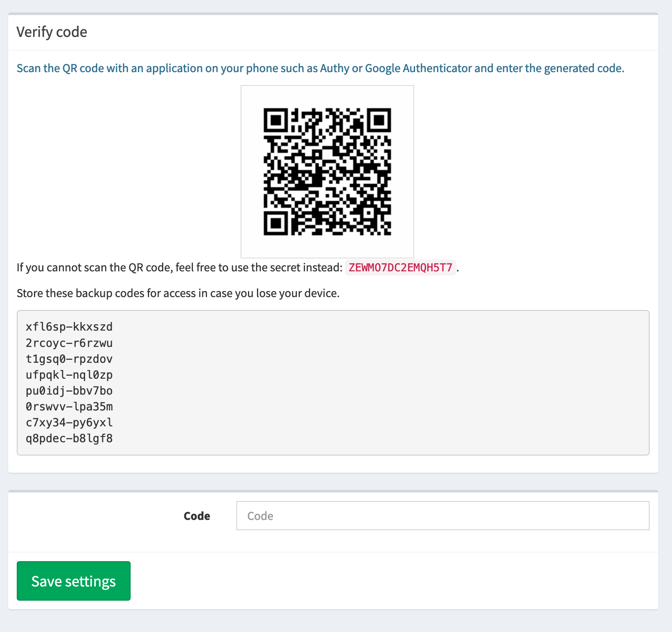Image resolution: width=672 pixels, height=632 pixels.
Task: Select backup code 2rcoyc-r6rzwu
Action: [69, 343]
